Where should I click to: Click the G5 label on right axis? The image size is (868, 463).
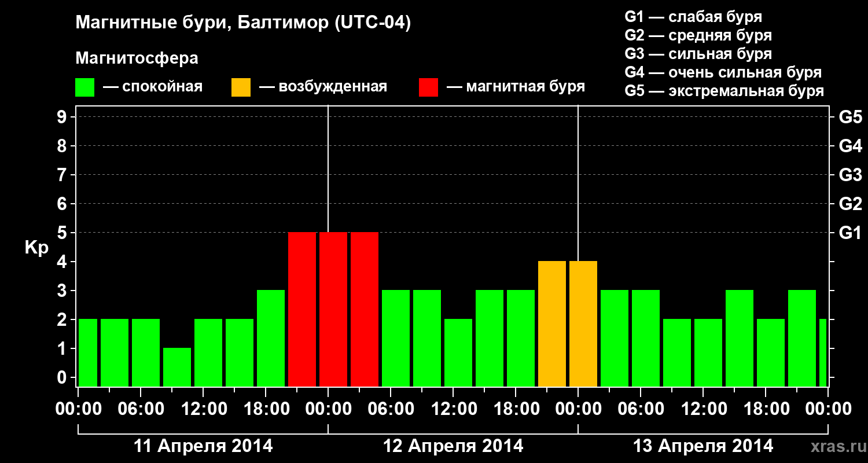(x=850, y=117)
